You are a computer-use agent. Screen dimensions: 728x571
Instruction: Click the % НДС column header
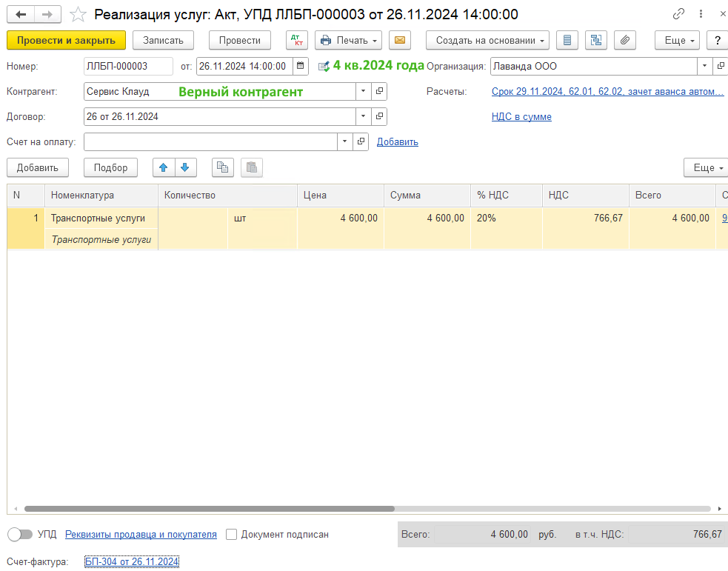[507, 195]
